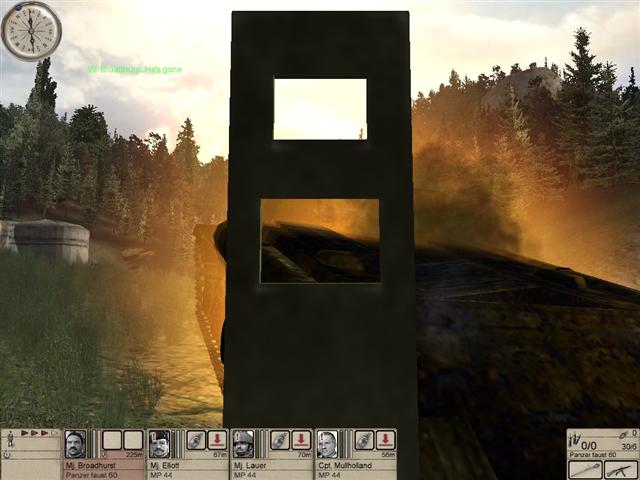Select the MP 44 rifle weapon slot
Image resolution: width=640 pixels, height=480 pixels.
click(621, 469)
